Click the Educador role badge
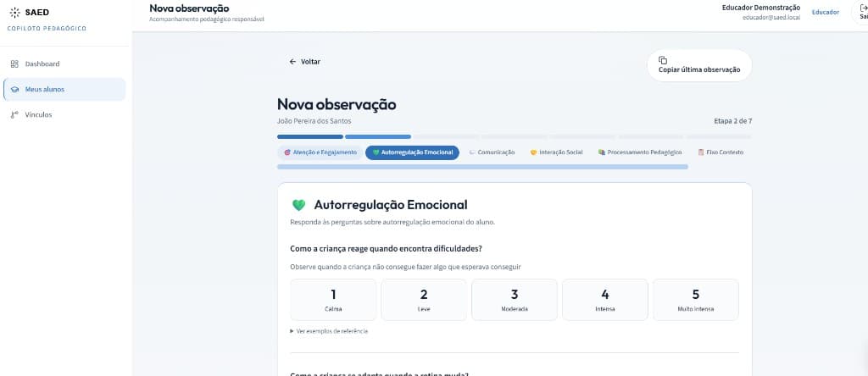This screenshot has width=868, height=376. [826, 12]
